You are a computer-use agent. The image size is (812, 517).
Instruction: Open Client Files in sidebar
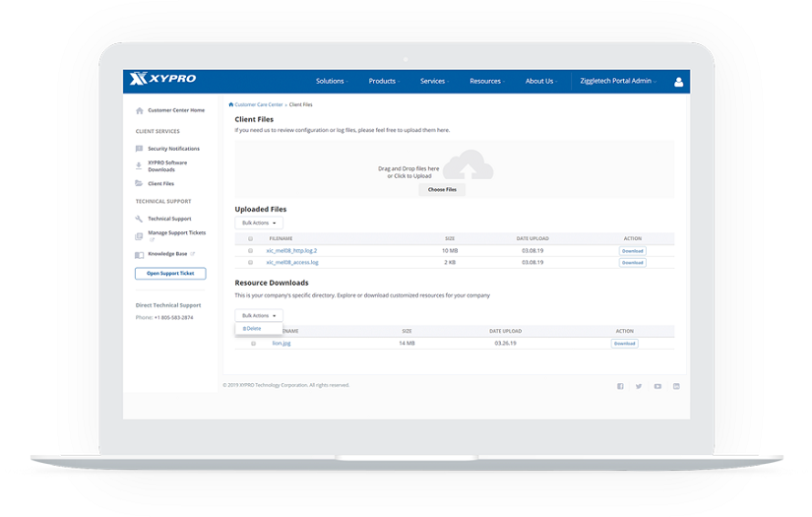pyautogui.click(x=161, y=183)
